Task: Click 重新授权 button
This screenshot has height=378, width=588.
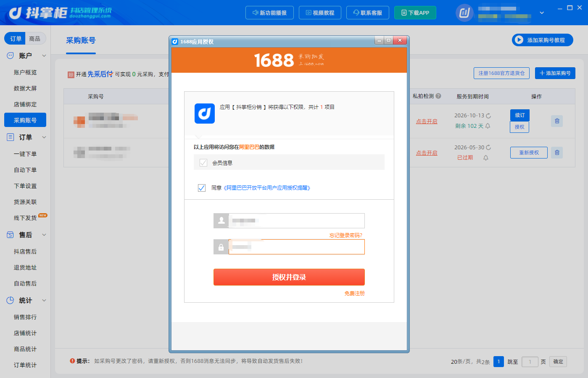Action: click(x=529, y=153)
